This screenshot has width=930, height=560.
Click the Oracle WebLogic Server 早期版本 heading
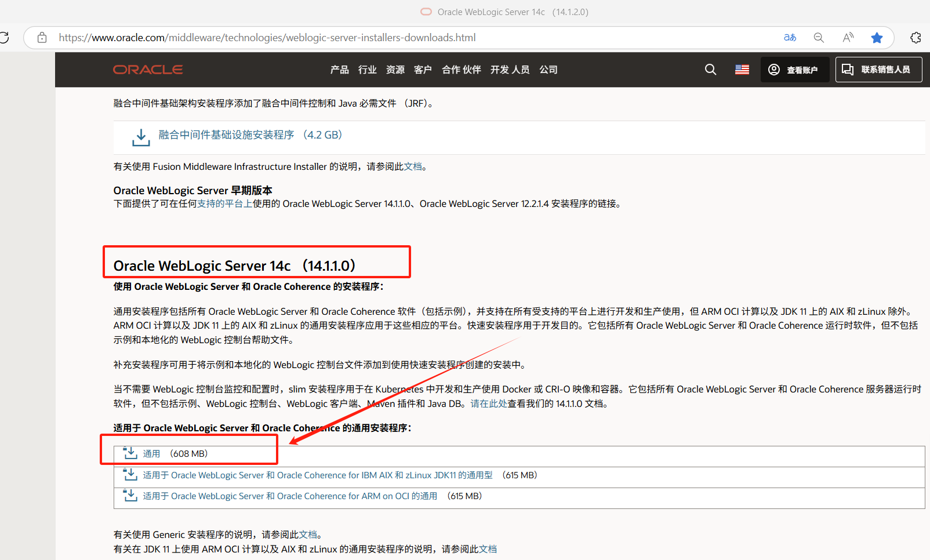click(x=192, y=190)
